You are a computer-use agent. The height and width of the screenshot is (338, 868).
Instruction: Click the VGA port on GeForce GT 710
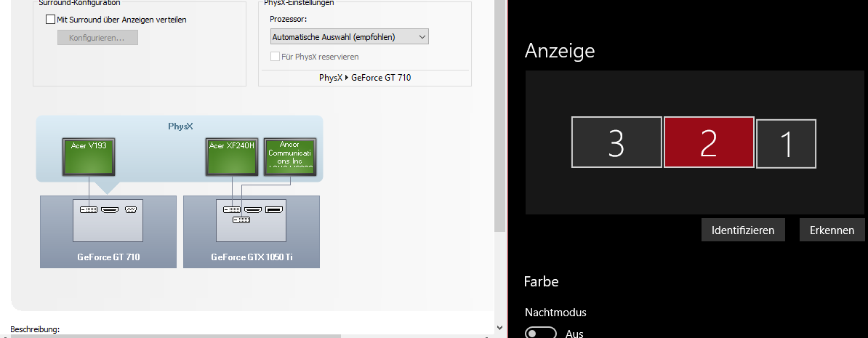pos(131,209)
